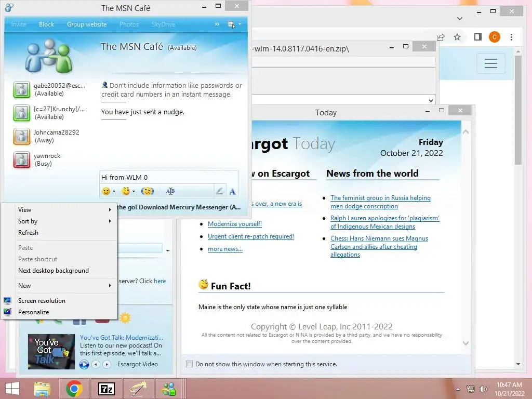
Task: Switch to Chrome in taskbar
Action: 74,389
